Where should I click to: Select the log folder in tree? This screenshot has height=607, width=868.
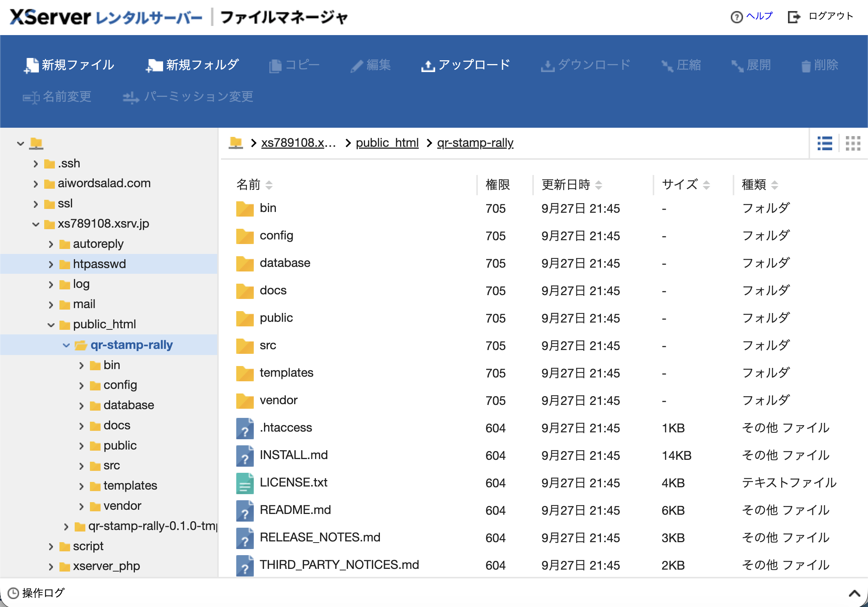point(81,284)
